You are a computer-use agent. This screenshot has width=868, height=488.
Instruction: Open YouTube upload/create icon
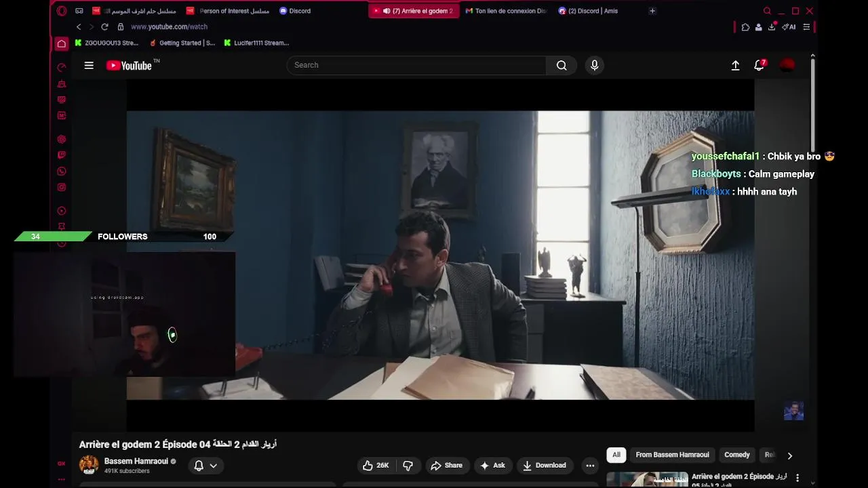[x=735, y=65]
